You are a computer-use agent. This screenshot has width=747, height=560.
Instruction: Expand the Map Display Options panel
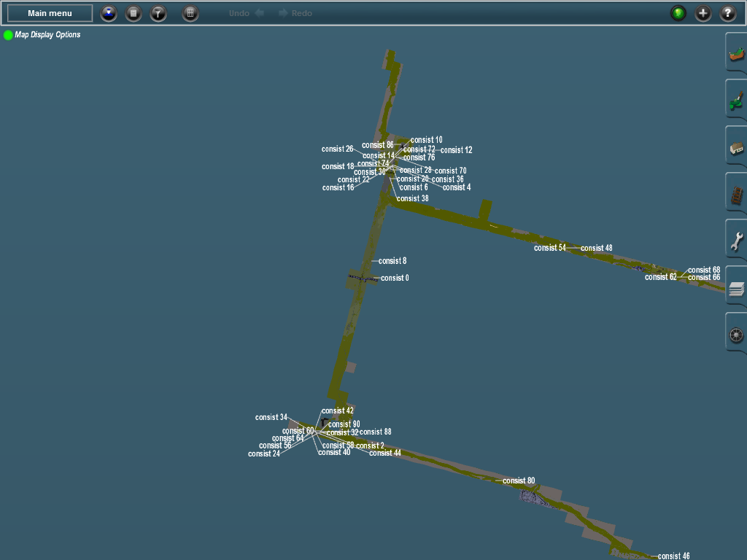(47, 35)
